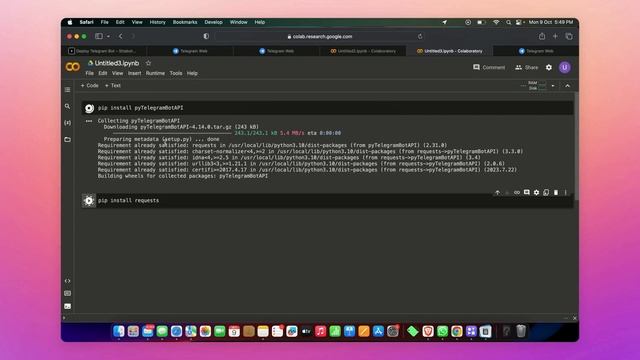
Task: Open the runtime connection options dropdown
Action: (553, 86)
